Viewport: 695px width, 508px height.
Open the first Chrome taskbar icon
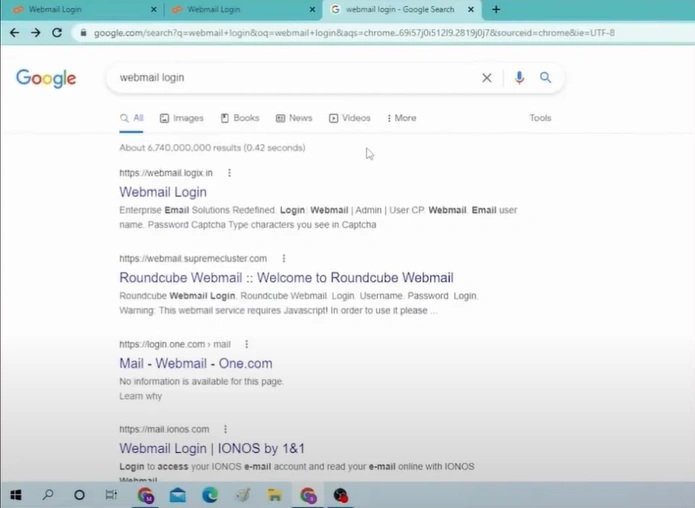[x=145, y=495]
